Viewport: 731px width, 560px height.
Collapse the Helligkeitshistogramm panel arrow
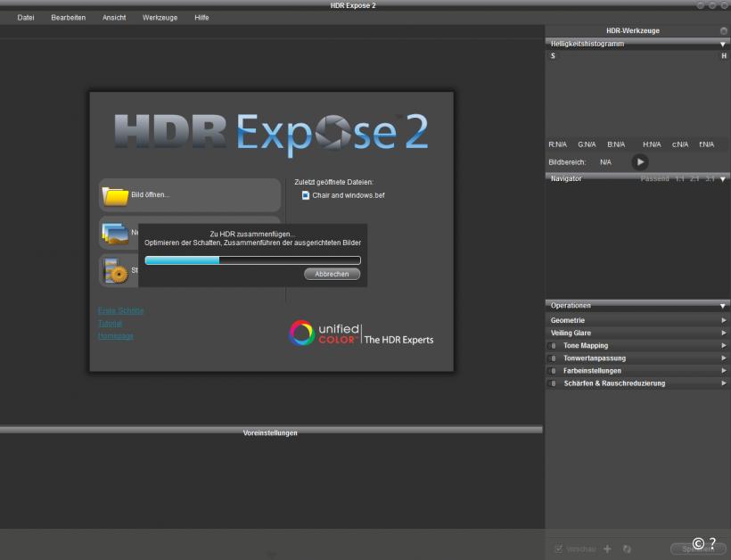pyautogui.click(x=723, y=45)
